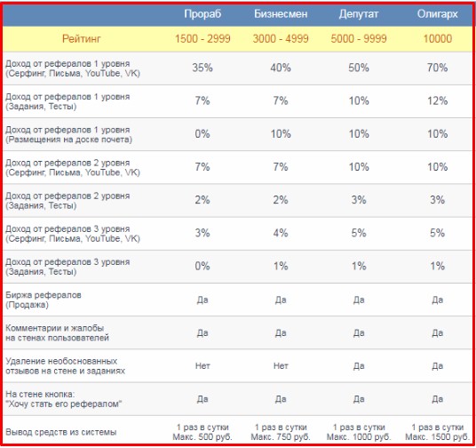Click the 10000 rating value
This screenshot has width=476, height=448.
click(438, 39)
